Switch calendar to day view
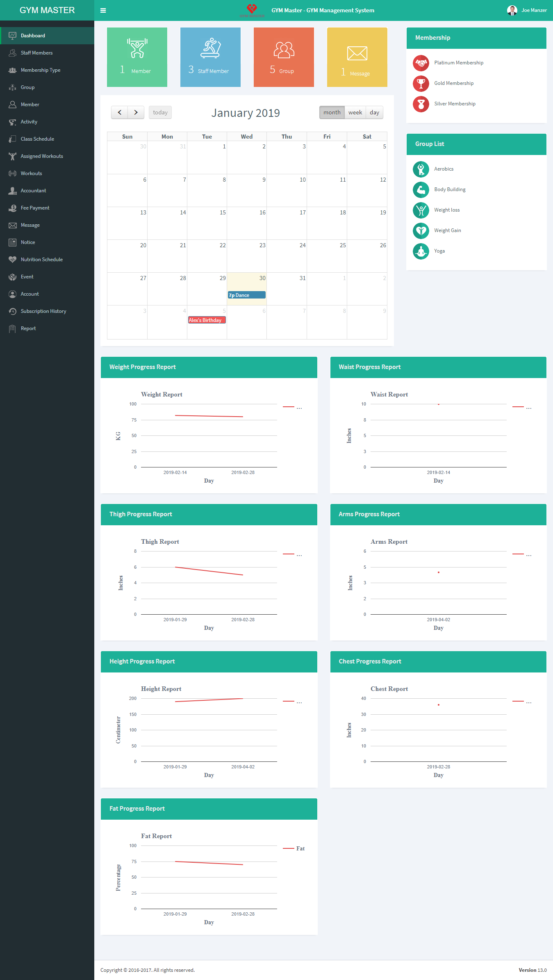 (x=374, y=113)
